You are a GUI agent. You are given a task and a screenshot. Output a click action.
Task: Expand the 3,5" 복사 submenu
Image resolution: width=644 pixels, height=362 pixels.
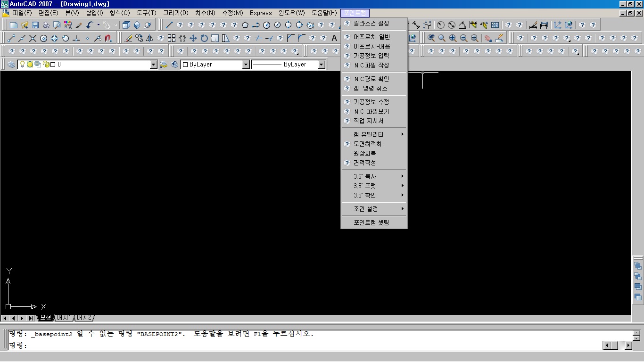[374, 176]
